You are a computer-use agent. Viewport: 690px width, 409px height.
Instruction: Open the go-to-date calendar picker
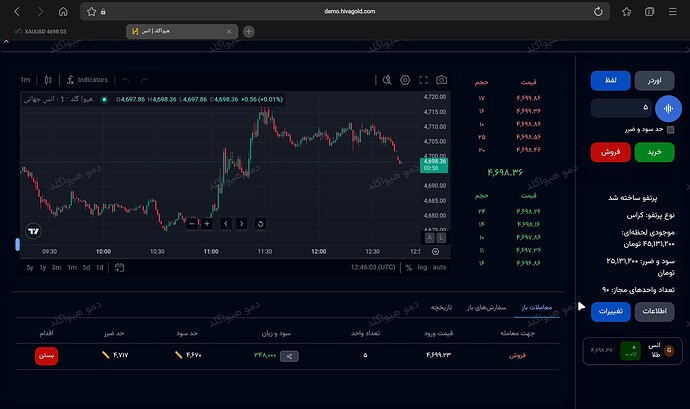119,267
